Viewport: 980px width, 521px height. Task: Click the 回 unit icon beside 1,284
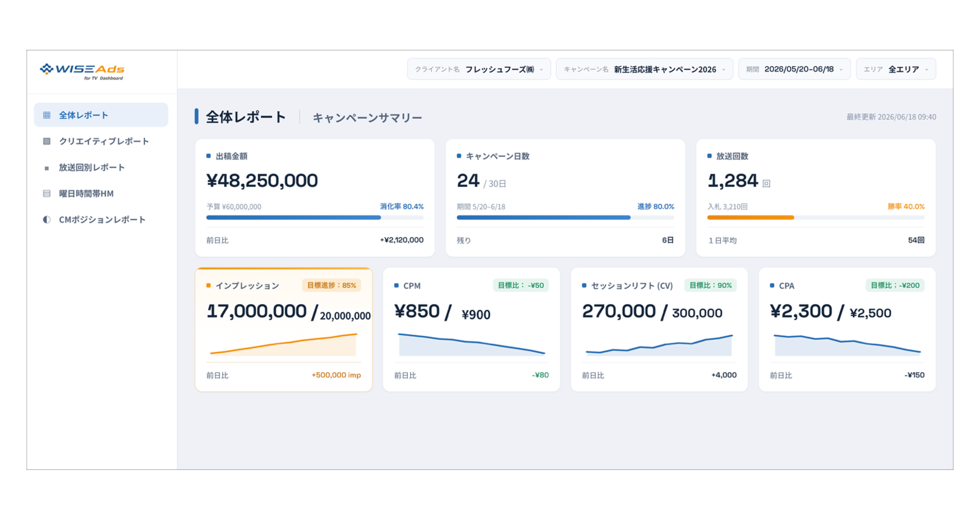coord(766,184)
